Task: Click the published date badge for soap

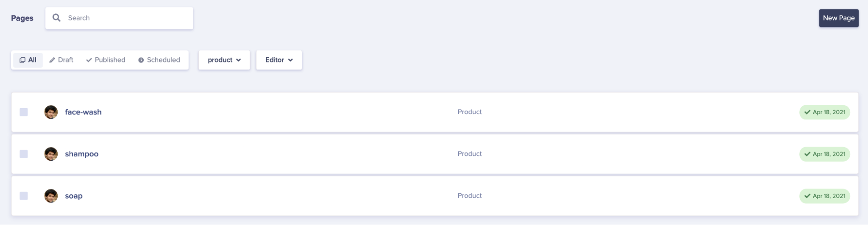Action: click(824, 196)
